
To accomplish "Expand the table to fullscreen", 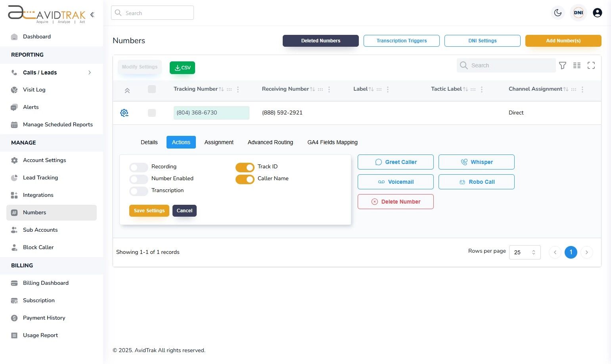I will pos(591,65).
